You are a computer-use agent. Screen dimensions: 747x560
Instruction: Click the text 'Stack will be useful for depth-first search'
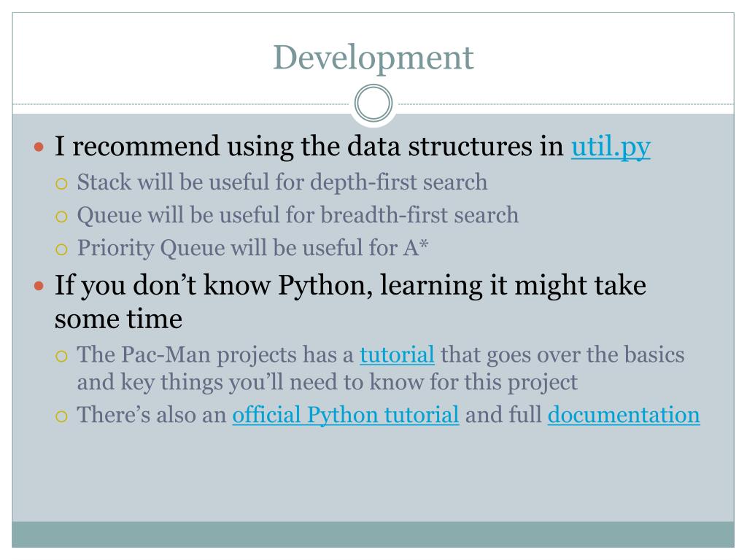click(x=282, y=182)
